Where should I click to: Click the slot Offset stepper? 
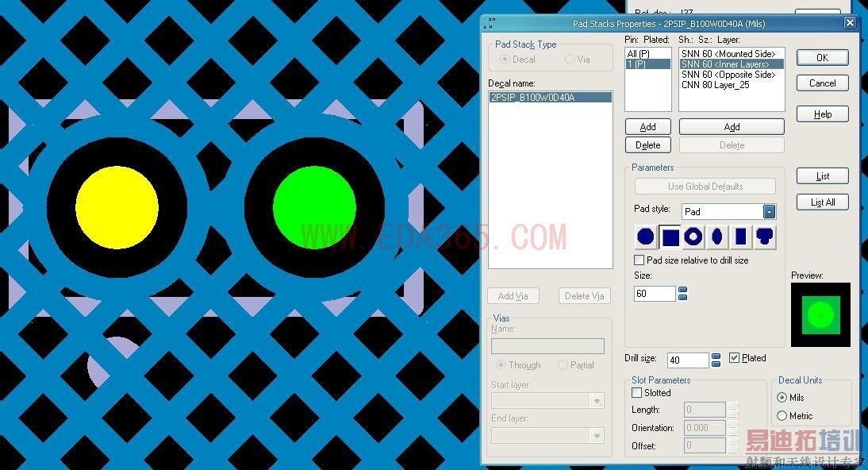(x=733, y=445)
